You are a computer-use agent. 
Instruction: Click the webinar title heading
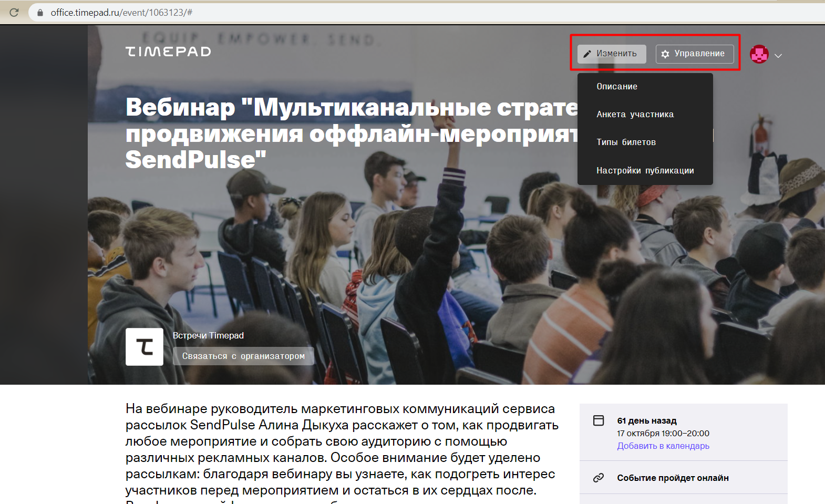(x=352, y=133)
